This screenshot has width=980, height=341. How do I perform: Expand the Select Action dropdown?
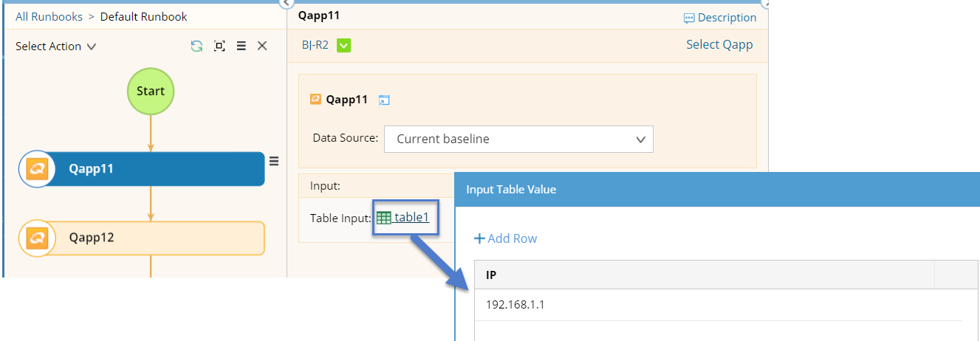click(x=56, y=46)
